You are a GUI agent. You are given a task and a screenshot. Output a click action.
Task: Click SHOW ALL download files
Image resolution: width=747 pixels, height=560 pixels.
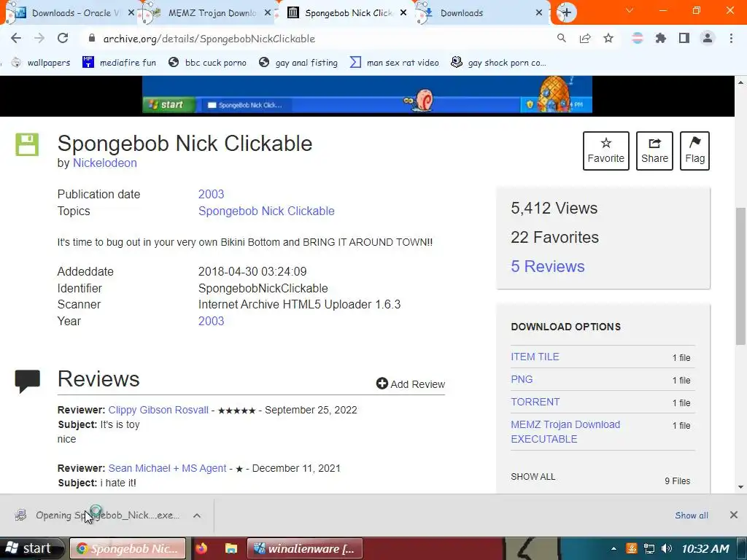(533, 477)
